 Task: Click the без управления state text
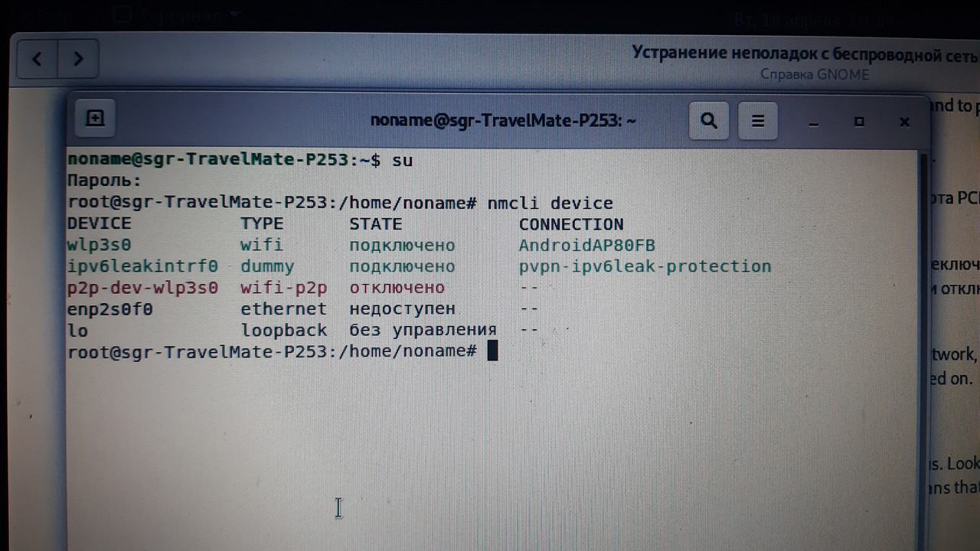coord(423,331)
